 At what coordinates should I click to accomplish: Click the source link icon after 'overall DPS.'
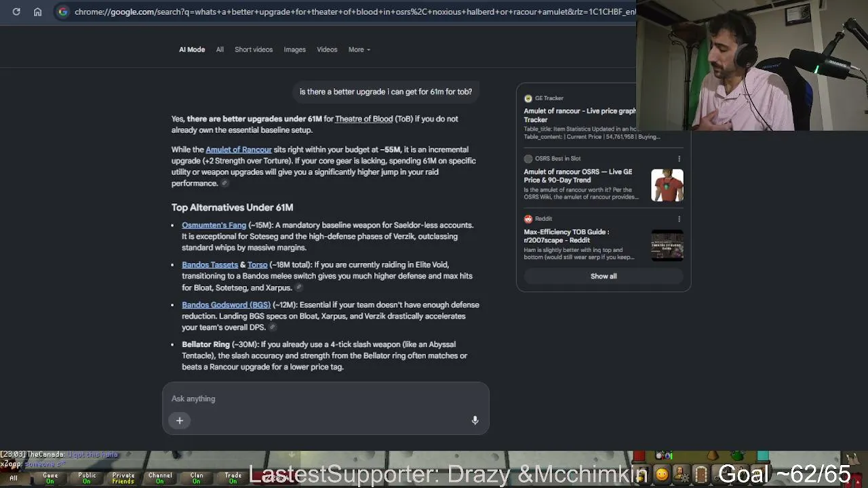tap(272, 328)
